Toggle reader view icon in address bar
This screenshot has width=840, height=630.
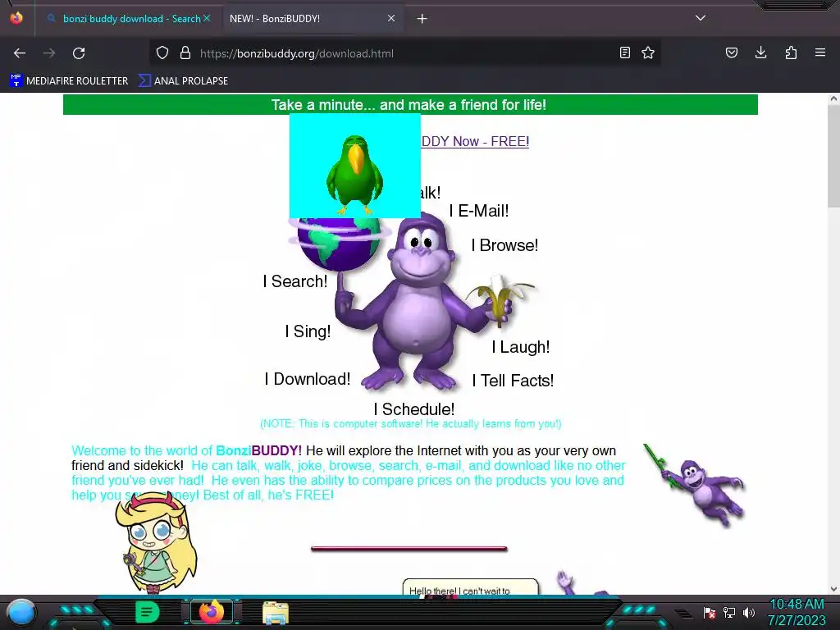click(624, 53)
